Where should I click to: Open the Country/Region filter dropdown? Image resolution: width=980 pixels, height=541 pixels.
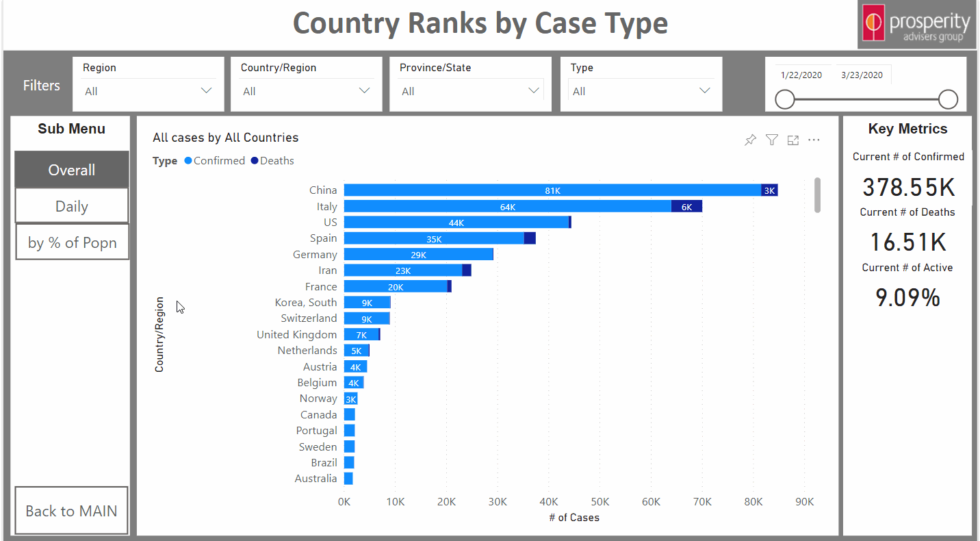pyautogui.click(x=364, y=91)
